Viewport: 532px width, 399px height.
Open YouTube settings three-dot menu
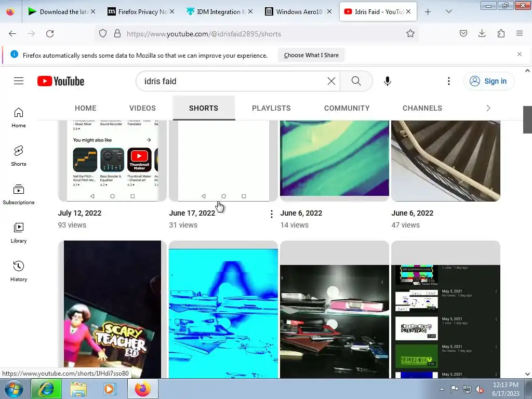[x=448, y=81]
